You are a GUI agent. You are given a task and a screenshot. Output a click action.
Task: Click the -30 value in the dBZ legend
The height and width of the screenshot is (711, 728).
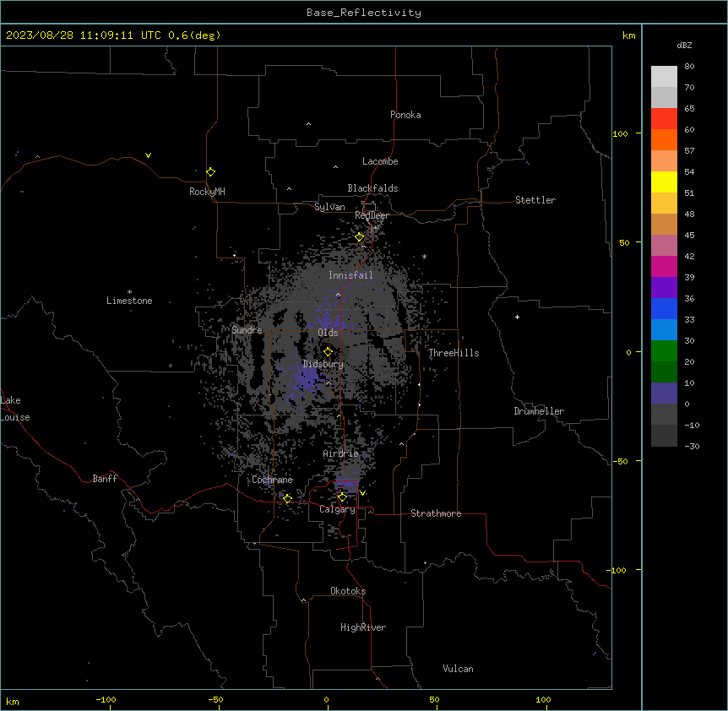pos(692,446)
